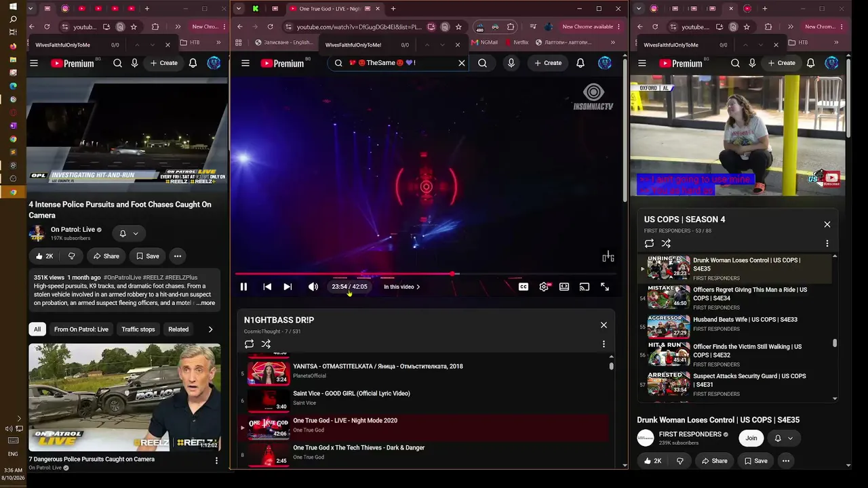Open the guide menu in the left YouTube window
The width and height of the screenshot is (868, 488).
[x=34, y=63]
